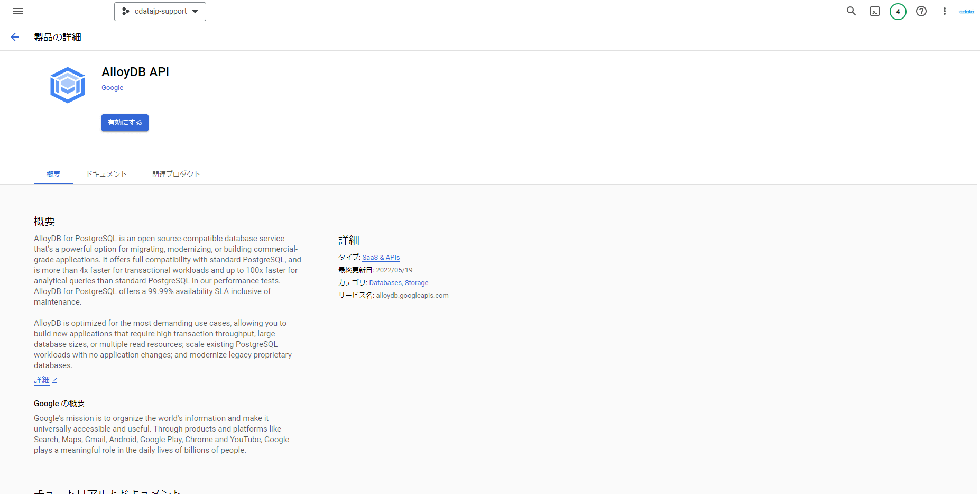Click the external link icon beside 詳細
Viewport: 980px width, 494px height.
(54, 380)
